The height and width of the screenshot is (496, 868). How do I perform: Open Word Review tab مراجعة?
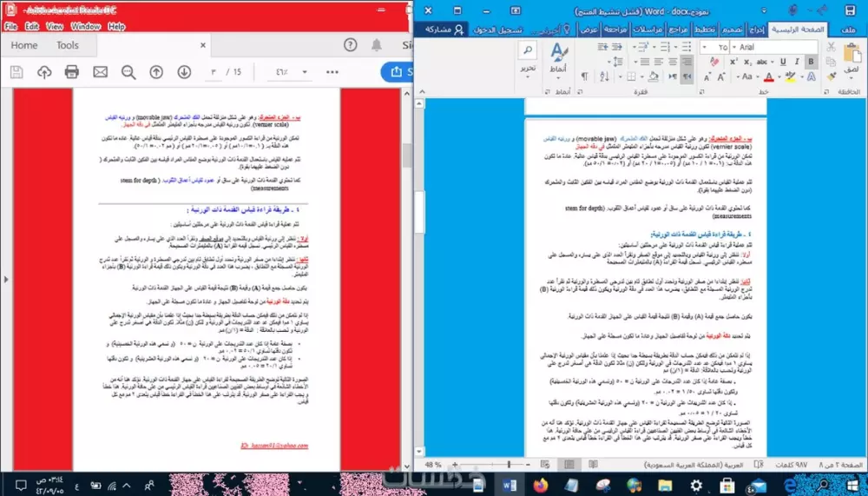tap(615, 30)
